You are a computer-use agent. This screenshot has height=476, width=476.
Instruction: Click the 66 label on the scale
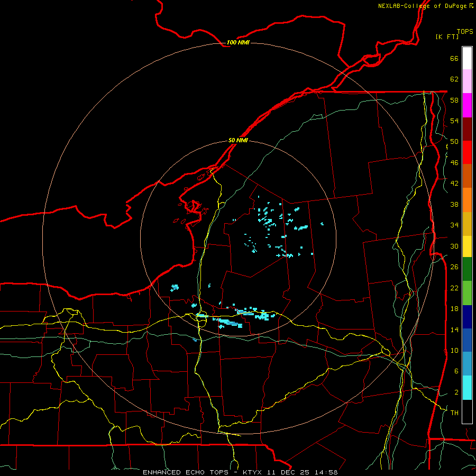click(454, 58)
